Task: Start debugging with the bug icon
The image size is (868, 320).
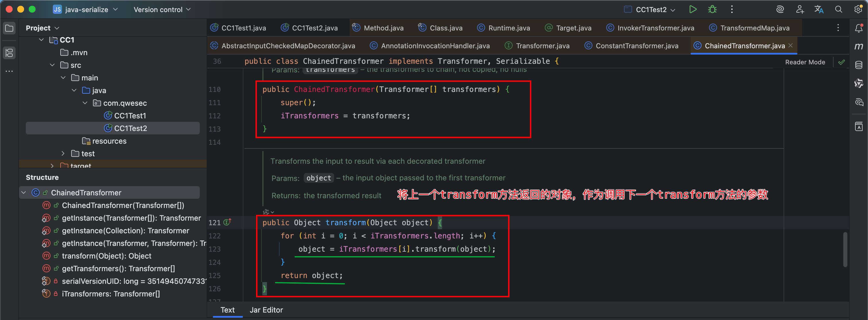Action: click(x=712, y=9)
